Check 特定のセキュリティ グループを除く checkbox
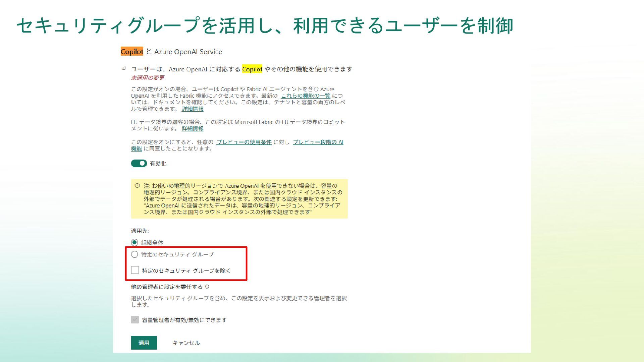Image resolution: width=644 pixels, height=362 pixels. (x=135, y=270)
